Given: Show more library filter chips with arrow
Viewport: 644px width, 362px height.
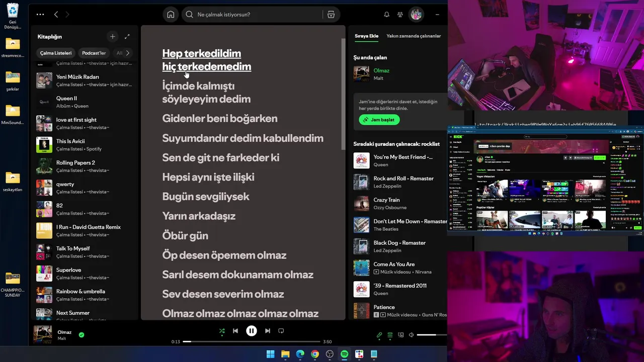Looking at the screenshot, I should (128, 53).
